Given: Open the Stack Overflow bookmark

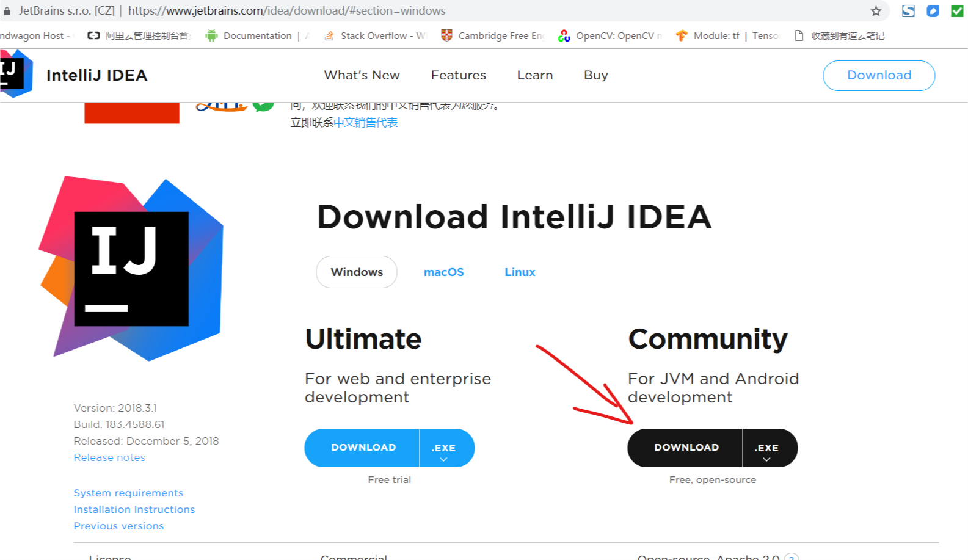Looking at the screenshot, I should pos(374,35).
